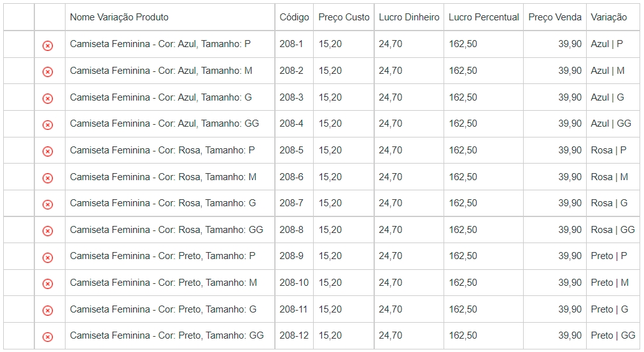Click the Código column header
The width and height of the screenshot is (644, 352).
pyautogui.click(x=294, y=17)
